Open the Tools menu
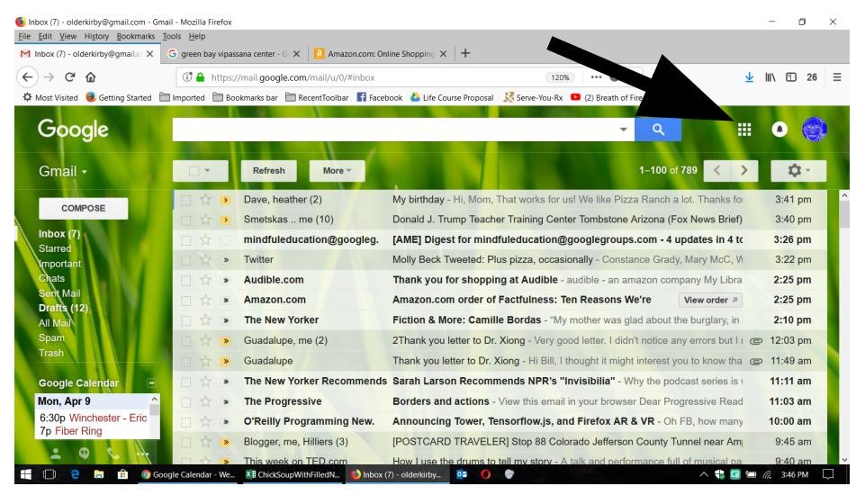The height and width of the screenshot is (504, 865). (172, 36)
